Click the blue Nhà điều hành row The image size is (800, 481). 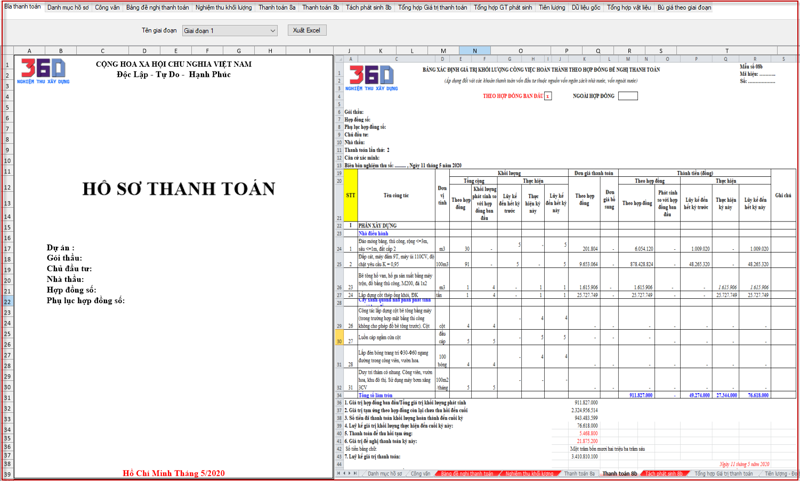point(569,233)
